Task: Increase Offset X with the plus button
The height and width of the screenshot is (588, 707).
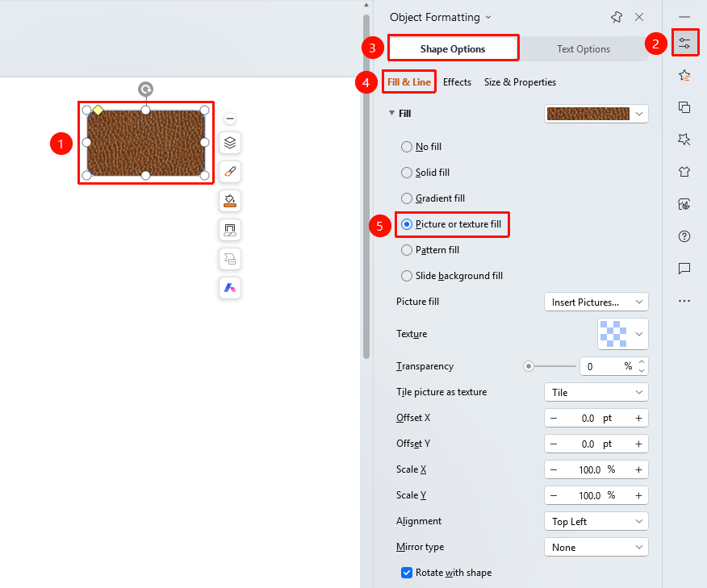Action: tap(638, 418)
